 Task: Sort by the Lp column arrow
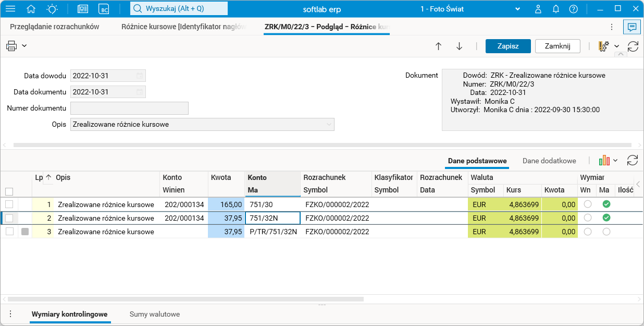click(x=48, y=177)
